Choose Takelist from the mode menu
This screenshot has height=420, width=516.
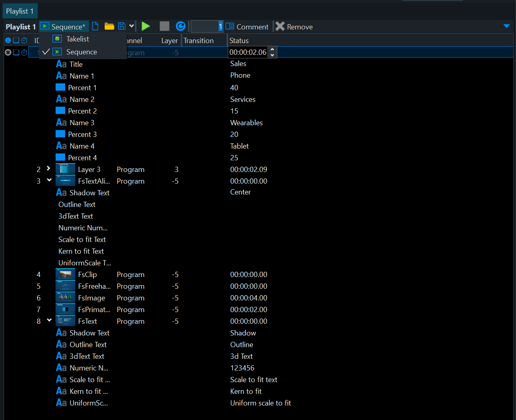click(77, 39)
